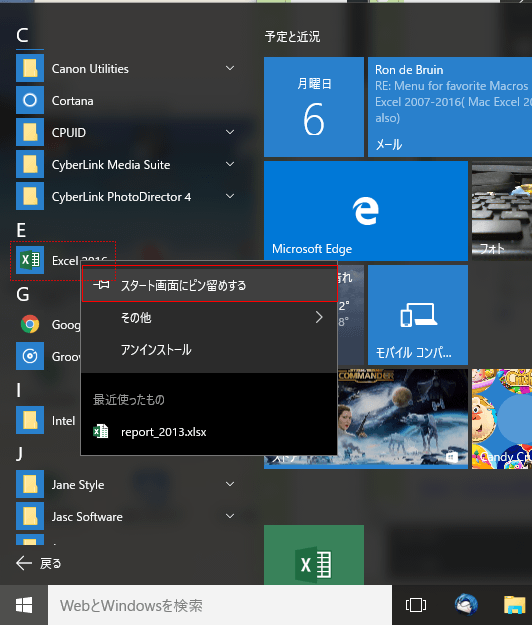532x625 pixels.
Task: Expand the Jasc Software folder chevron
Action: [230, 516]
